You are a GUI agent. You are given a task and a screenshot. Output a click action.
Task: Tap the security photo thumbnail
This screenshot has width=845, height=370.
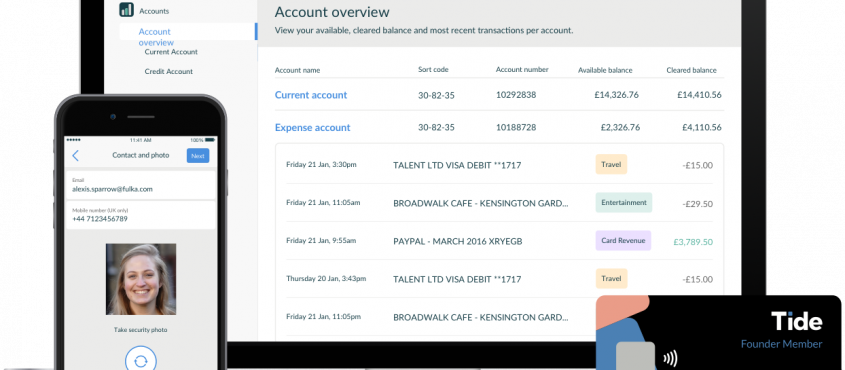click(x=141, y=279)
